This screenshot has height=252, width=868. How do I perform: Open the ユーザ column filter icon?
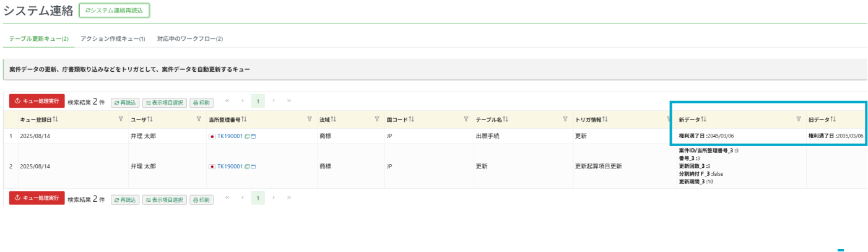199,119
